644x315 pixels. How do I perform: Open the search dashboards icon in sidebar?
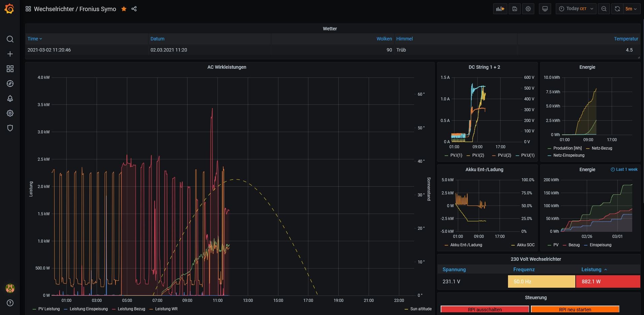10,39
